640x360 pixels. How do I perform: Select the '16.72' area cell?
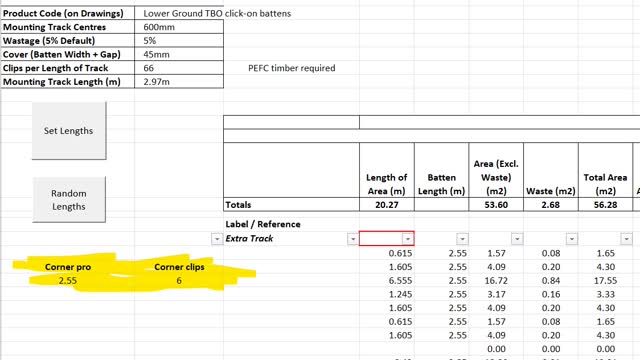(496, 280)
